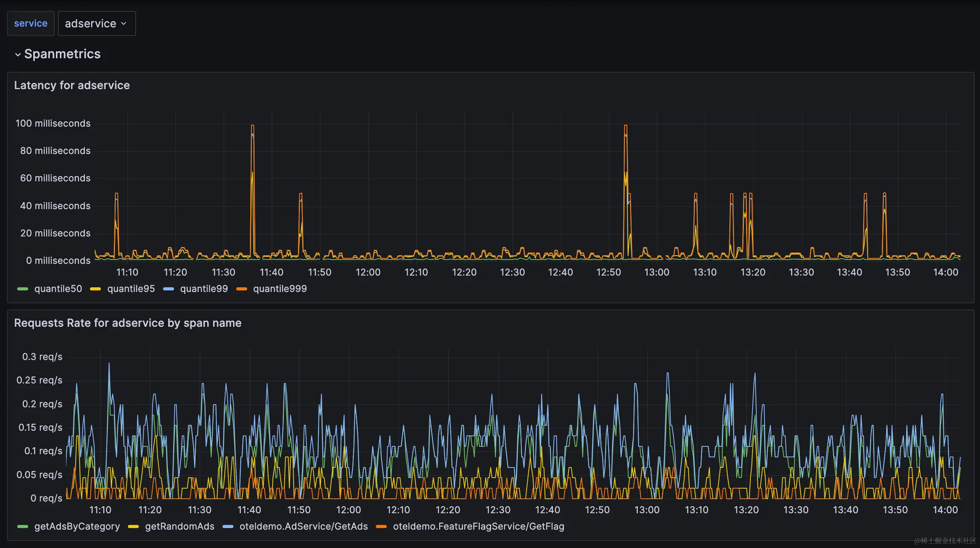Image resolution: width=980 pixels, height=548 pixels.
Task: Toggle quantile50 series in latency legend
Action: click(58, 289)
